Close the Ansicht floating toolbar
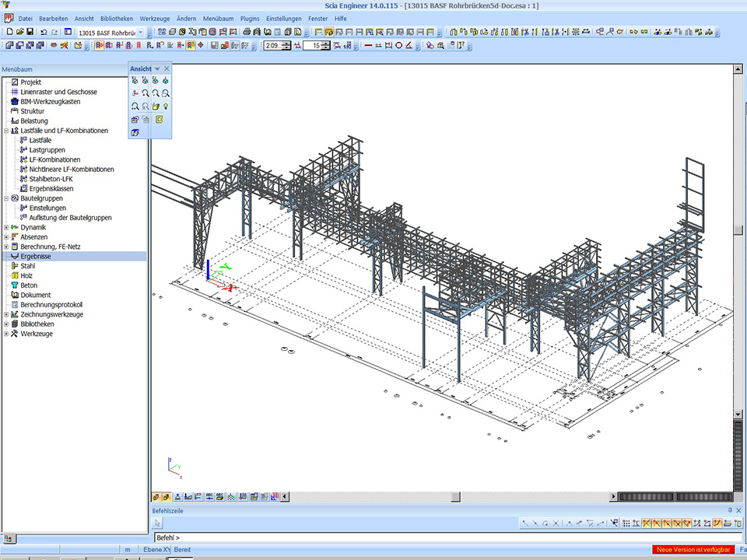The width and height of the screenshot is (747, 560). 167,69
